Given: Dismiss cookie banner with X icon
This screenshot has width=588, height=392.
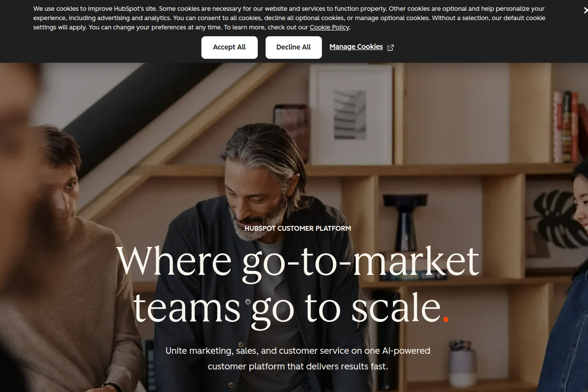Looking at the screenshot, I should click(586, 9).
